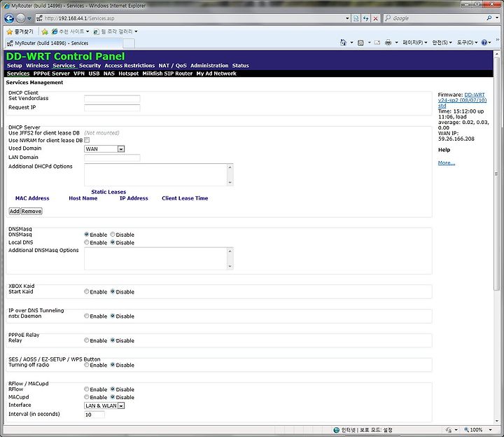Click the LAN Domain input field
This screenshot has width=504, height=437.
pos(112,158)
